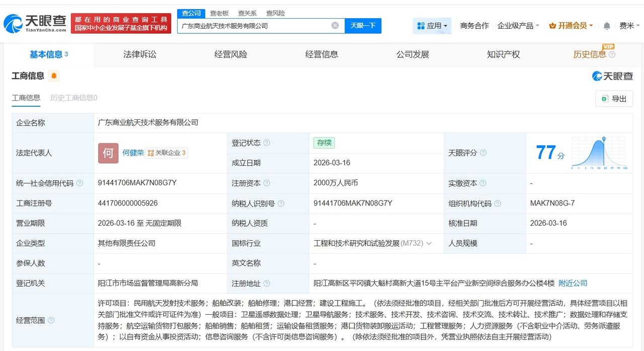
Task: Open notifications via the bell icon
Action: (x=606, y=25)
